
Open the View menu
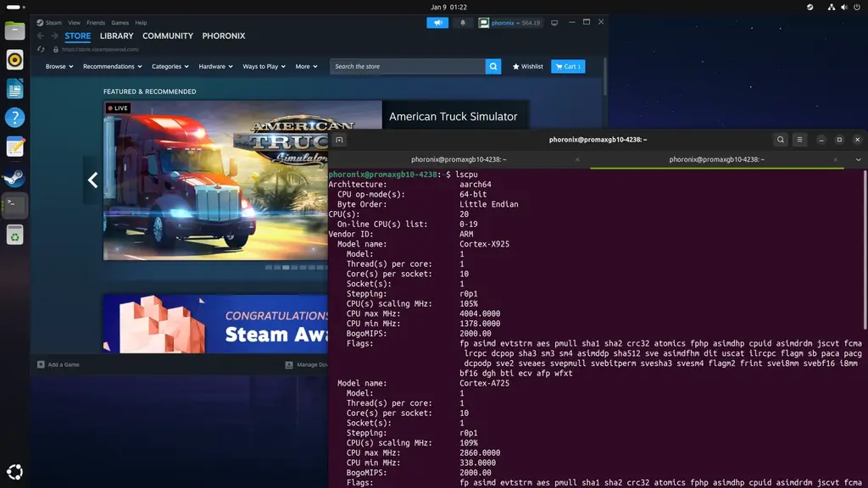75,23
